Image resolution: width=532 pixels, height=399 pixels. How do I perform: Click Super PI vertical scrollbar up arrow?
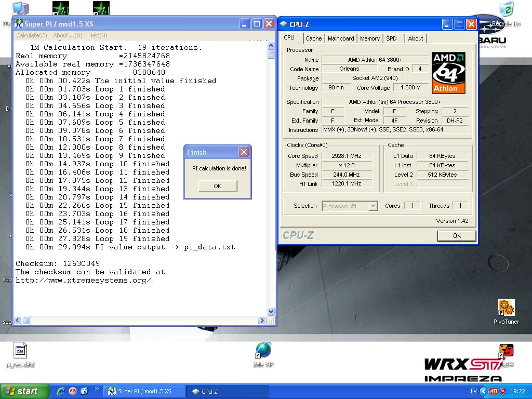(271, 45)
